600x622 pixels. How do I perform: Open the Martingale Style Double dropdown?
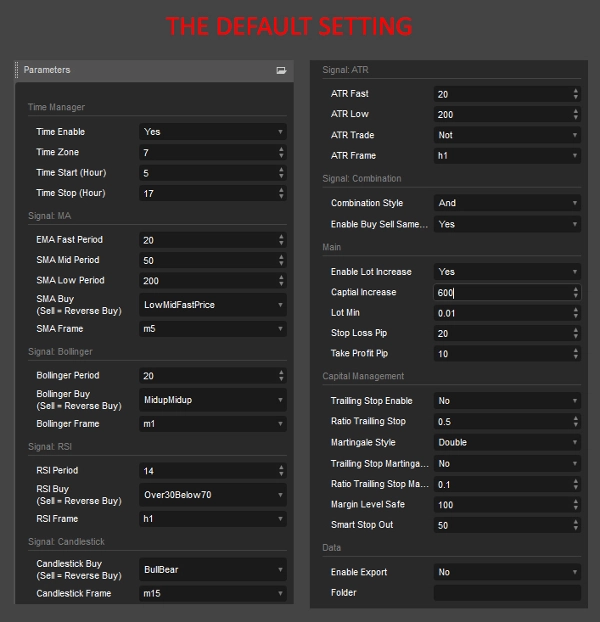(506, 442)
